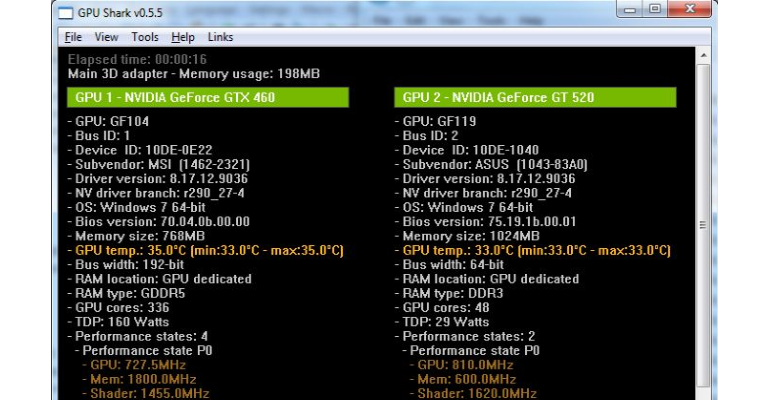Minimize the GPU Shark window
This screenshot has width=770, height=400.
pyautogui.click(x=631, y=9)
